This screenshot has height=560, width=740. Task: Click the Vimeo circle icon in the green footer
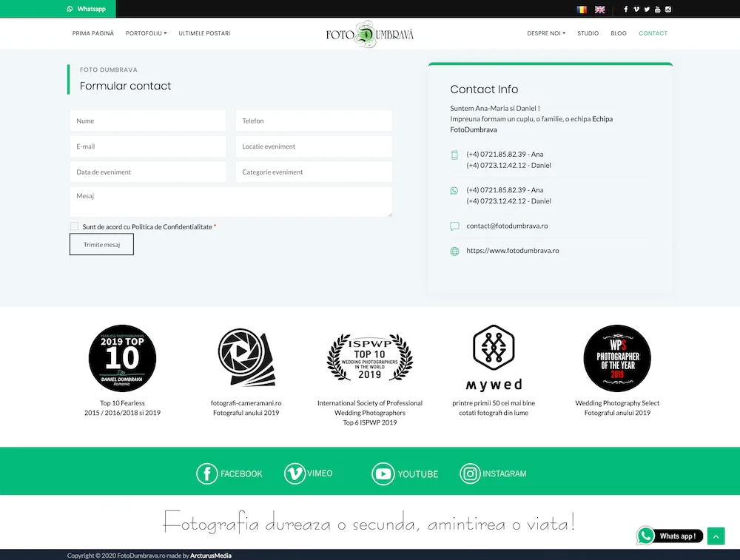point(295,473)
